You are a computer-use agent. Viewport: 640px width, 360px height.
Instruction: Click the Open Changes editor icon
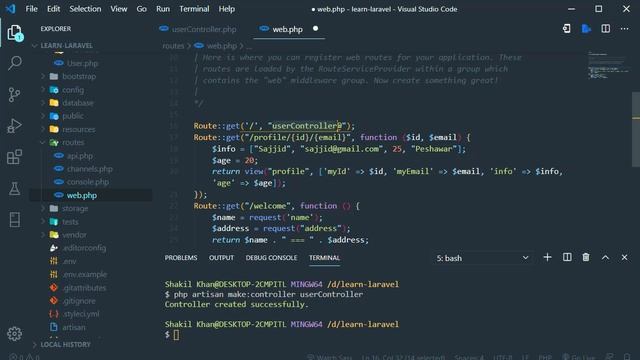pos(567,29)
